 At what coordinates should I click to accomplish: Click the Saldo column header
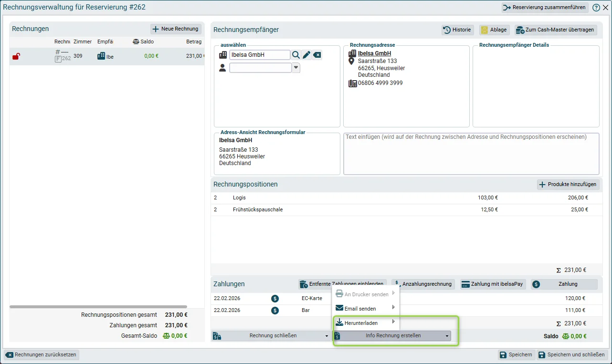pos(143,42)
